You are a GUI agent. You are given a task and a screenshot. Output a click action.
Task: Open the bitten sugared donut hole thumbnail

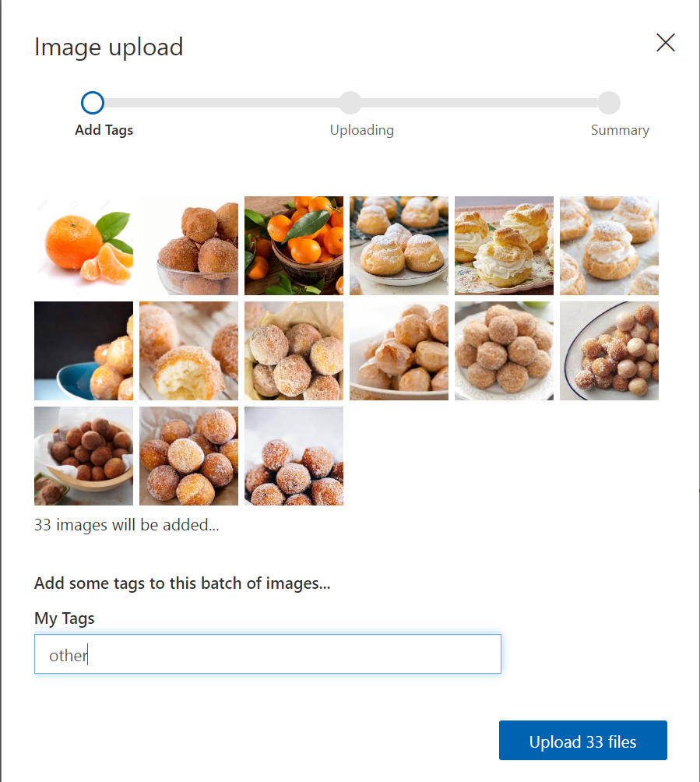(x=189, y=350)
